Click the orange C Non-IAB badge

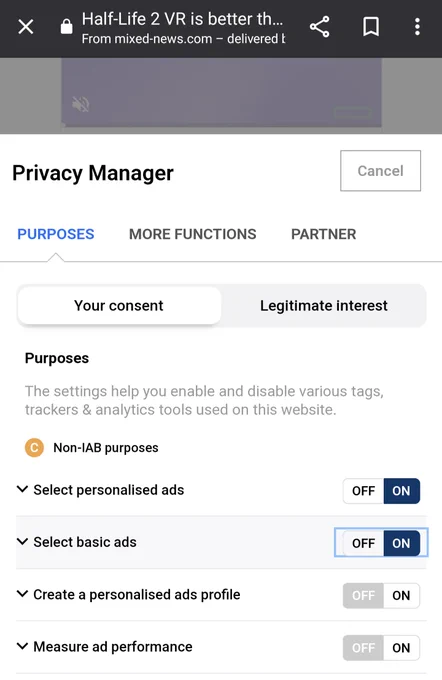pos(34,448)
